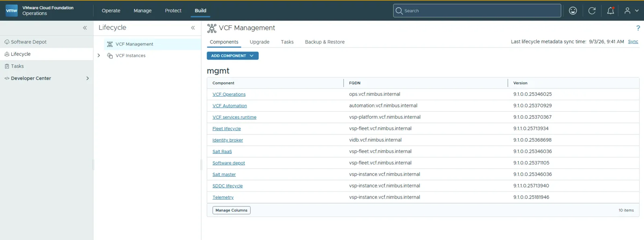Screen dimensions: 644x240
Task: Click vsp-platform.vcf.nimbus.internal FQDN cell
Action: tap(385, 117)
